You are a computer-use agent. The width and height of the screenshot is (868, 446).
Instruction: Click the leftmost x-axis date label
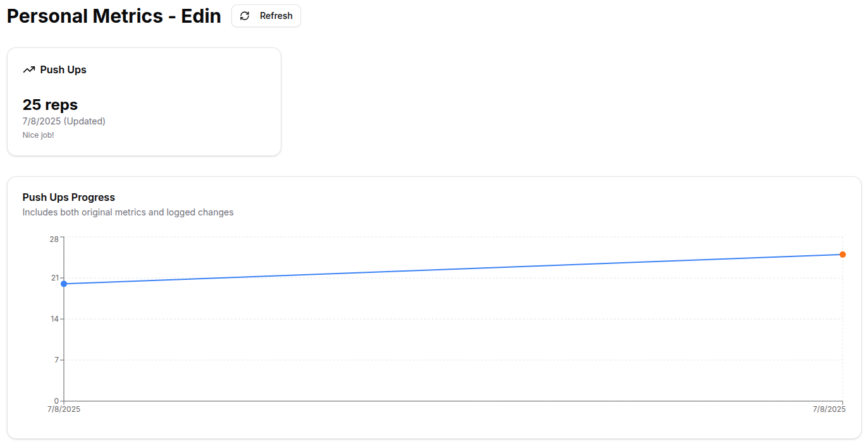pyautogui.click(x=64, y=409)
